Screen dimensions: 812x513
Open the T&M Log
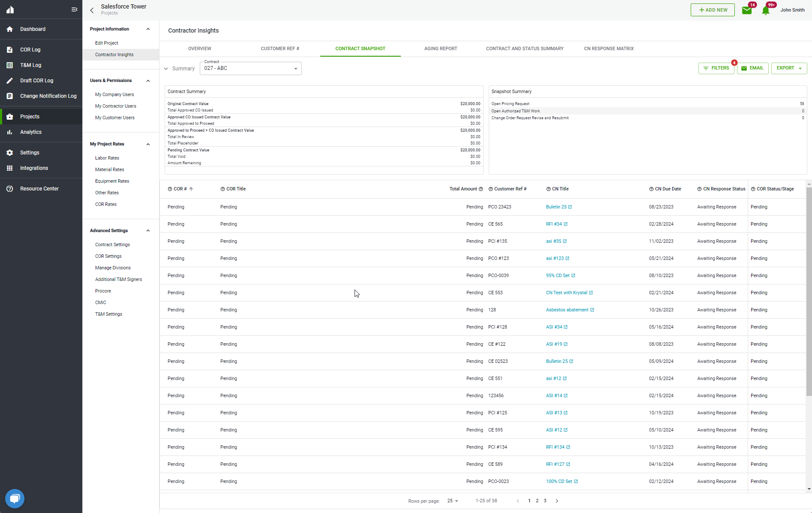pyautogui.click(x=30, y=65)
